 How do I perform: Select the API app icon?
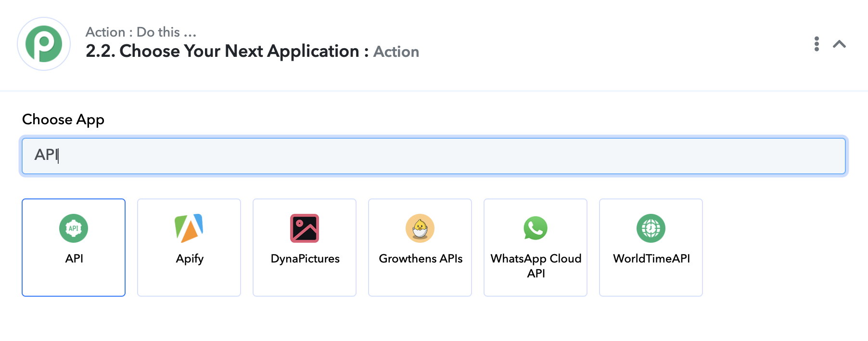click(x=74, y=228)
